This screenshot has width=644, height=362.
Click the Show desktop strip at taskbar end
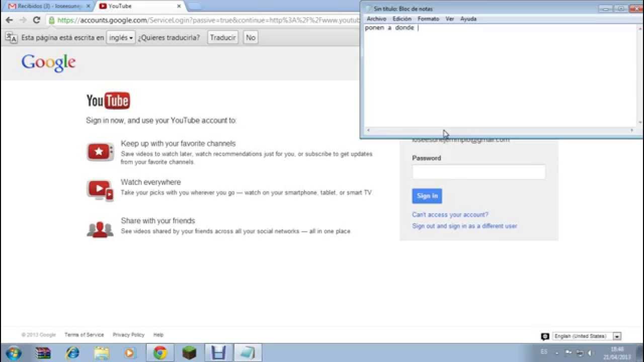click(x=640, y=353)
